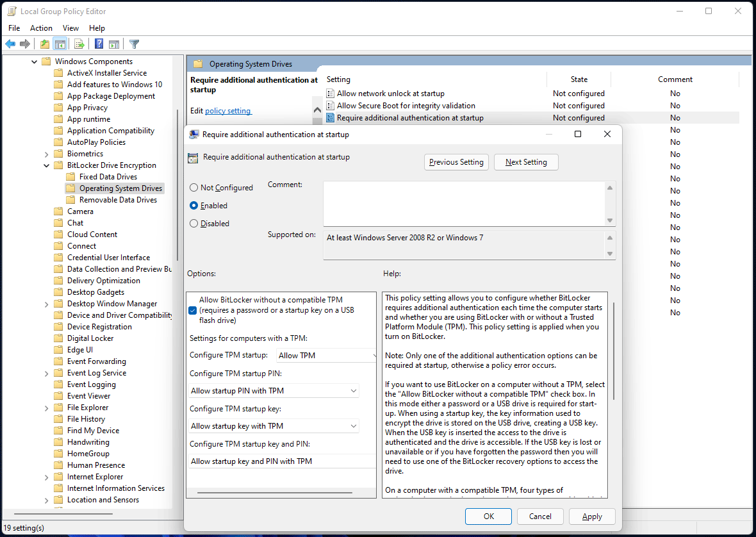Select the Enabled radio button
The width and height of the screenshot is (756, 537).
pos(194,205)
